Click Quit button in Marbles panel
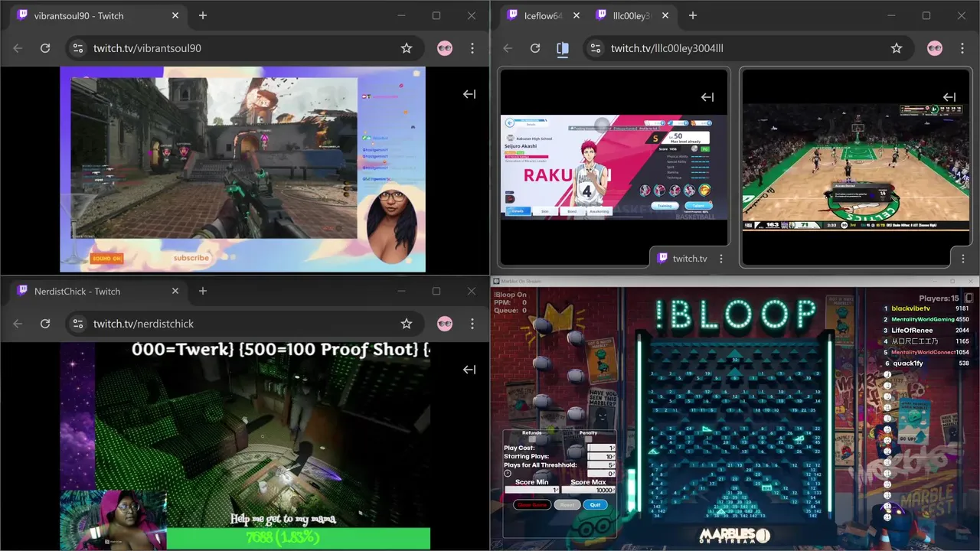This screenshot has height=551, width=980. coord(596,505)
